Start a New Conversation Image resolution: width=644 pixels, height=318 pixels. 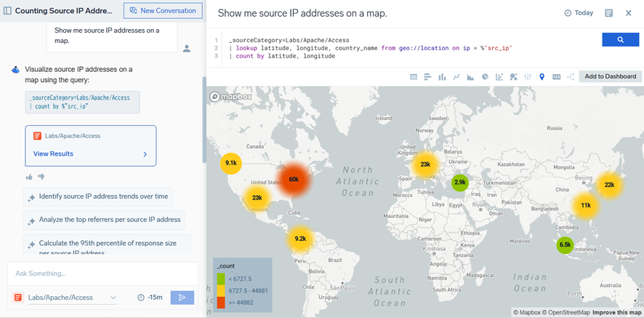coord(163,11)
